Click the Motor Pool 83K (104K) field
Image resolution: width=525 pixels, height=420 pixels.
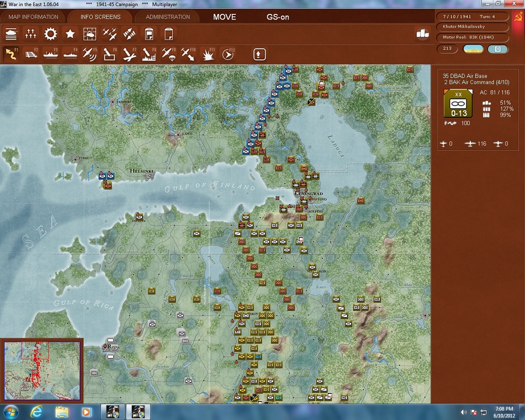pos(472,37)
